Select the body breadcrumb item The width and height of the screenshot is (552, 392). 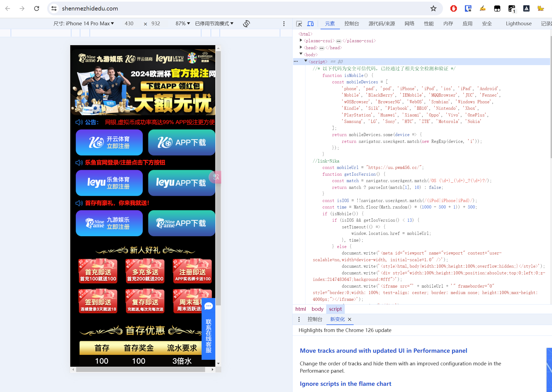click(317, 309)
